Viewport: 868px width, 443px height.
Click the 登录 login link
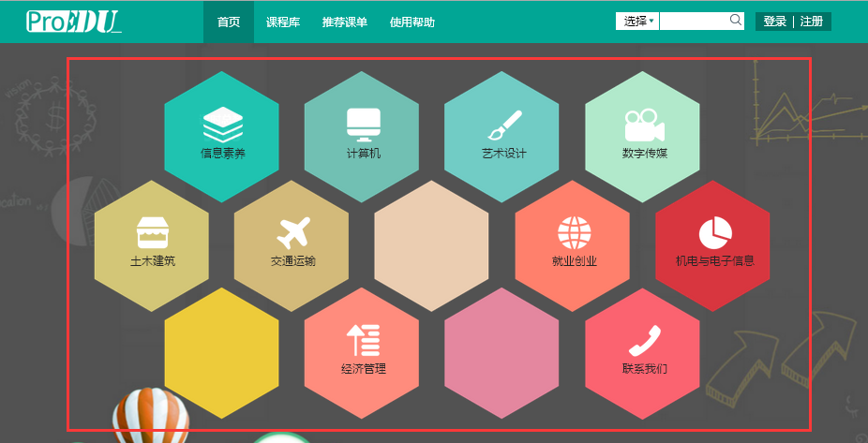click(x=775, y=22)
